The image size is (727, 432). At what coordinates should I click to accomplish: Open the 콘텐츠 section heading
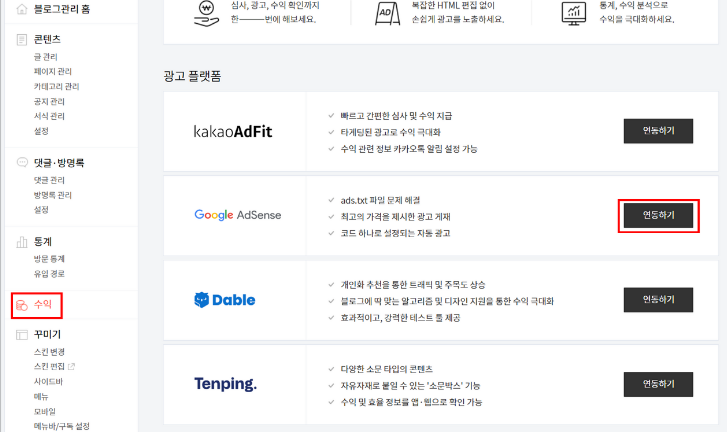click(x=47, y=39)
